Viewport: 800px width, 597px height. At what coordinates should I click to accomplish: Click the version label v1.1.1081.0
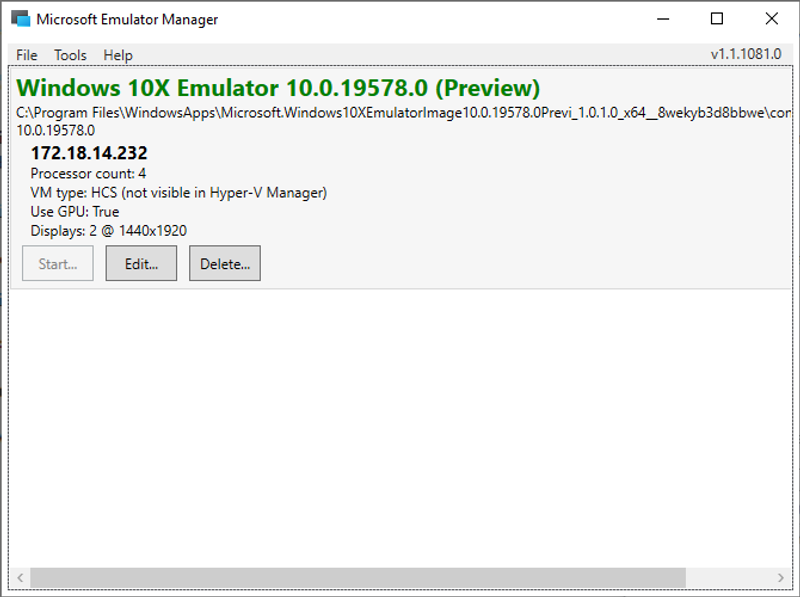point(746,54)
